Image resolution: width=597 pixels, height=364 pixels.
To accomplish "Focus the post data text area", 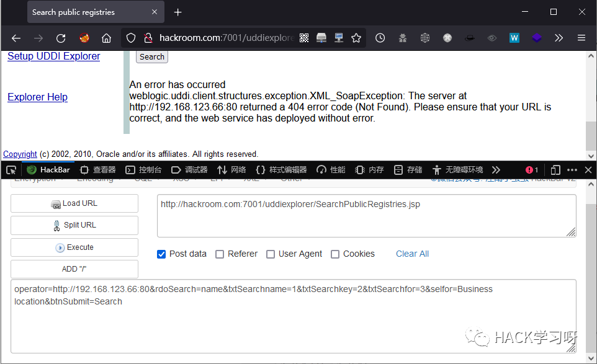I will [x=293, y=316].
